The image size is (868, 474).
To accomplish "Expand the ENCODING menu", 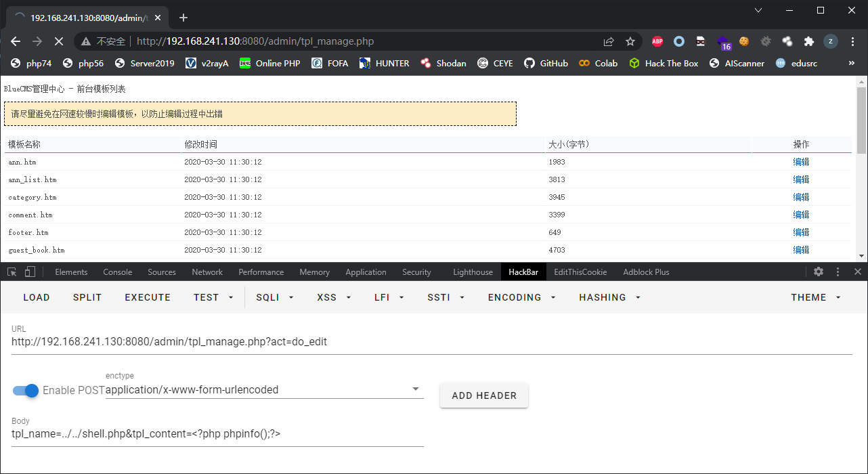I will (x=521, y=297).
